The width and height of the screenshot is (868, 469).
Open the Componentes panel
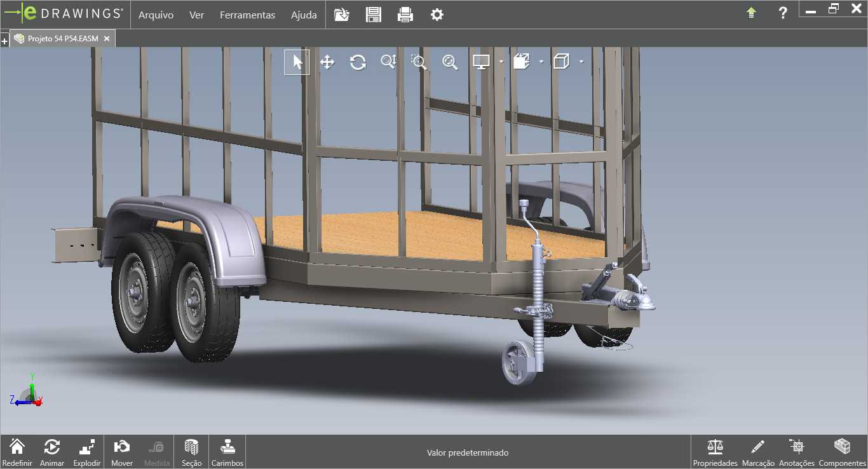(843, 453)
